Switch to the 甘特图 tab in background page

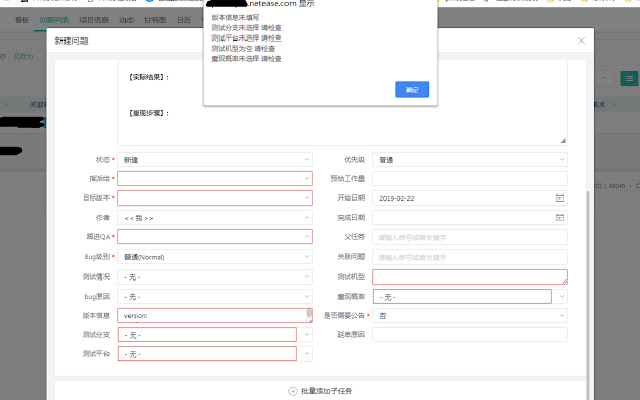155,20
